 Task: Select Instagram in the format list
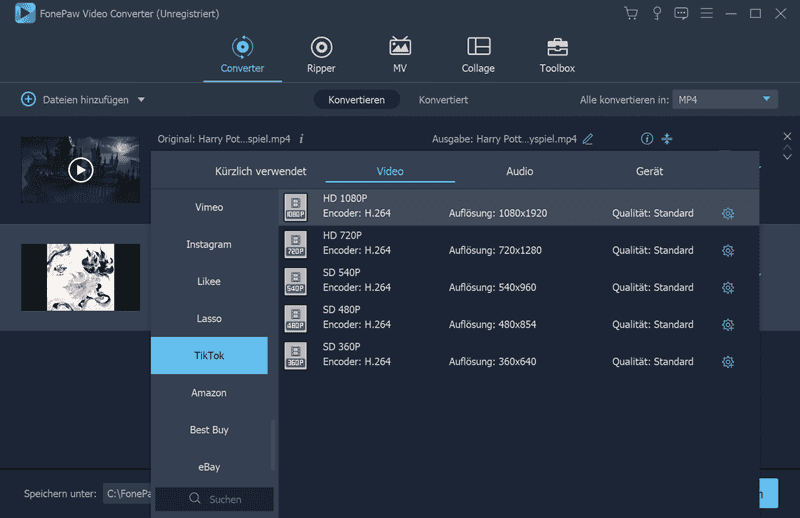coord(209,244)
